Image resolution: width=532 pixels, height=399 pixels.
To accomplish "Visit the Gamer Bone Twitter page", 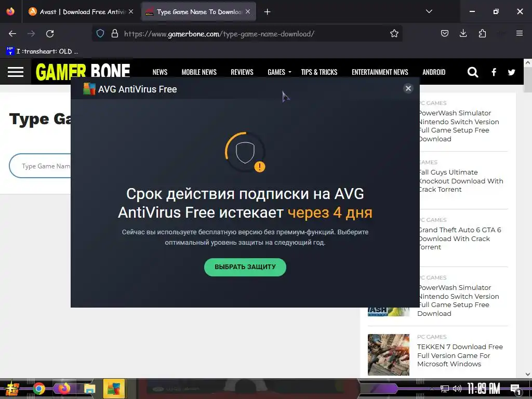I will [512, 72].
